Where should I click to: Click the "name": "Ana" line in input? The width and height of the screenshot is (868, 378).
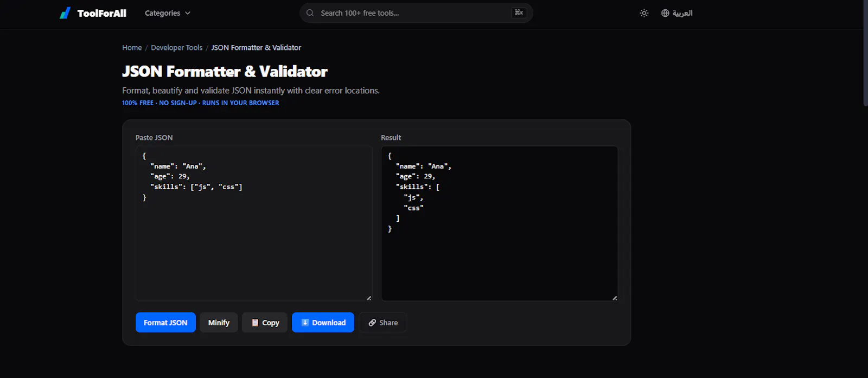[178, 166]
